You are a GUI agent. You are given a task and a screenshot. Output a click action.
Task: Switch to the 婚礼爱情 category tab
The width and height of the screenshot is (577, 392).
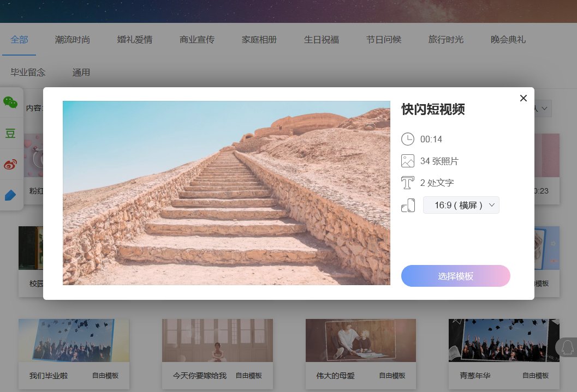[x=134, y=39]
